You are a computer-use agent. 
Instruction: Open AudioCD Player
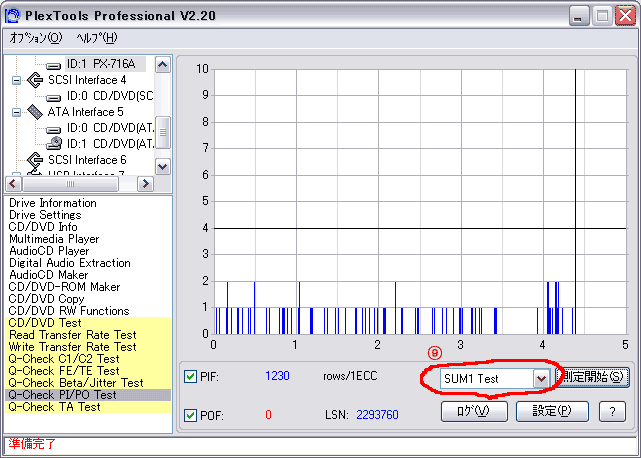tap(49, 251)
